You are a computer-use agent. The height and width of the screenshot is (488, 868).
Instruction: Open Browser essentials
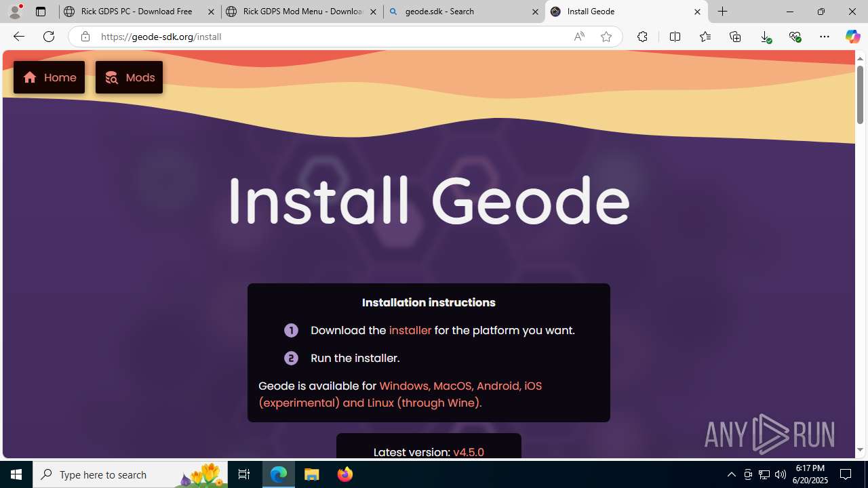[795, 37]
